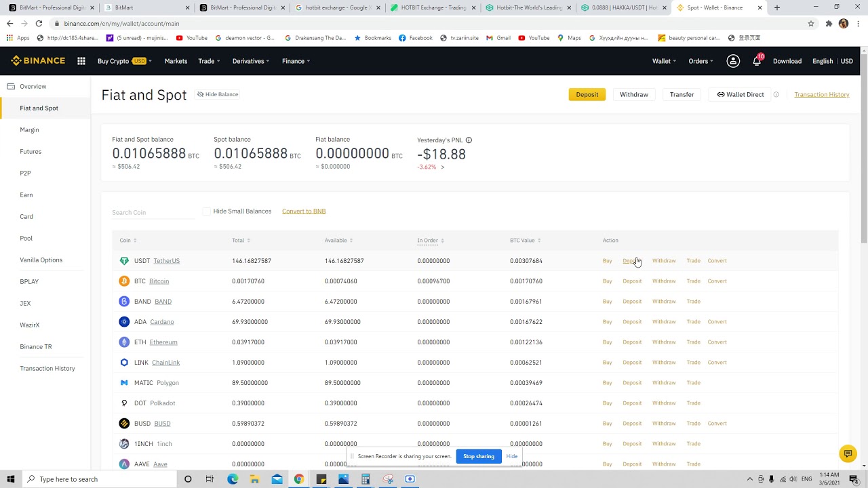Image resolution: width=868 pixels, height=488 pixels.
Task: Click Trade in the BTC row
Action: click(x=693, y=281)
